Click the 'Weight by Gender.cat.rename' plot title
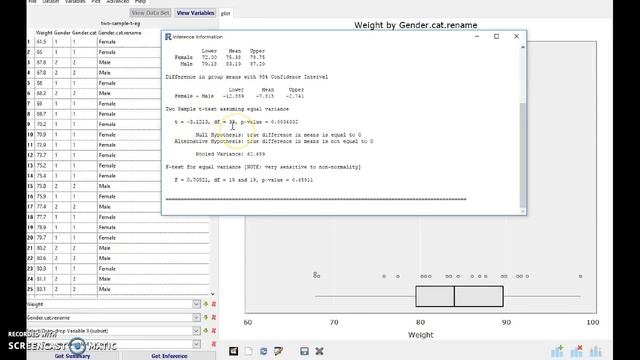 click(416, 25)
